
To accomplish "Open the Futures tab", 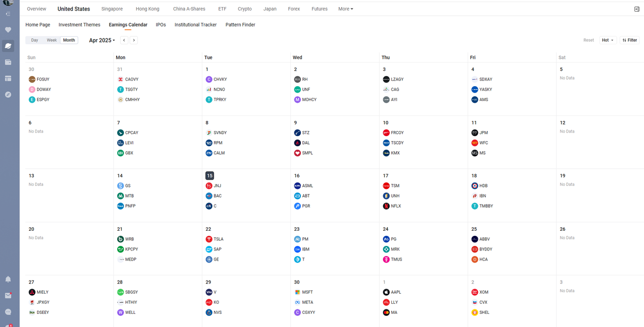I will click(319, 9).
